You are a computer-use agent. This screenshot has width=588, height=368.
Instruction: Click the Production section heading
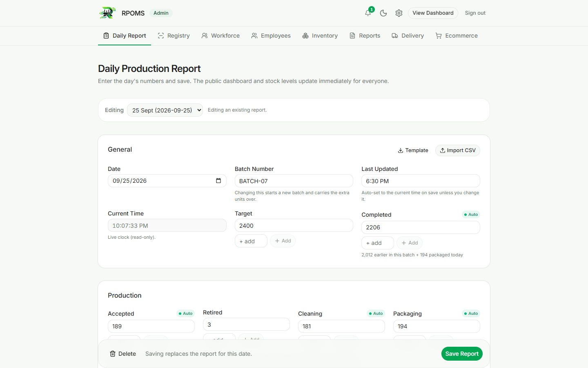pos(125,295)
